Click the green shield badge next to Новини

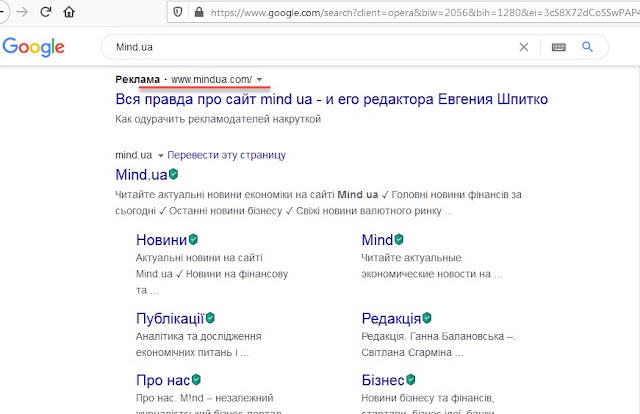pyautogui.click(x=193, y=239)
